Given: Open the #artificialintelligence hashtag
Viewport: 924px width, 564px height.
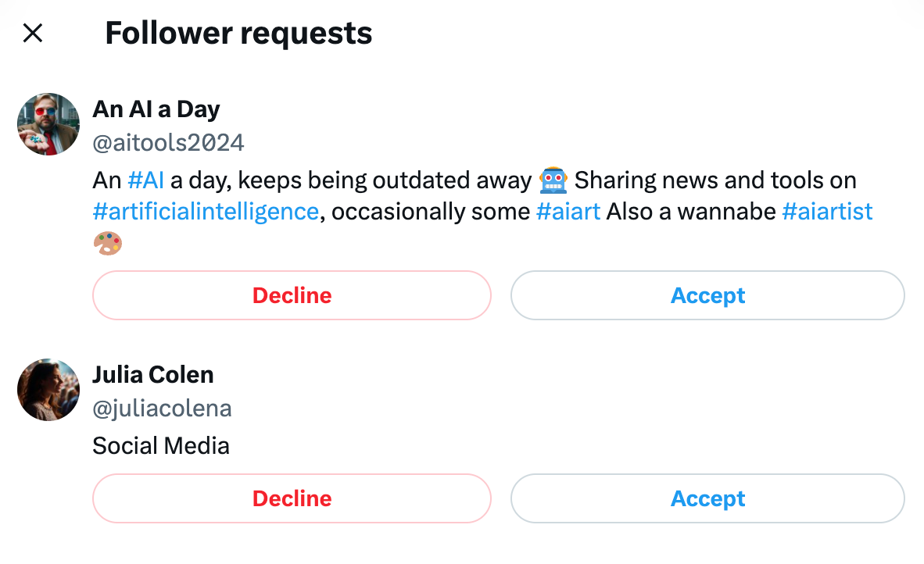Looking at the screenshot, I should (x=205, y=211).
